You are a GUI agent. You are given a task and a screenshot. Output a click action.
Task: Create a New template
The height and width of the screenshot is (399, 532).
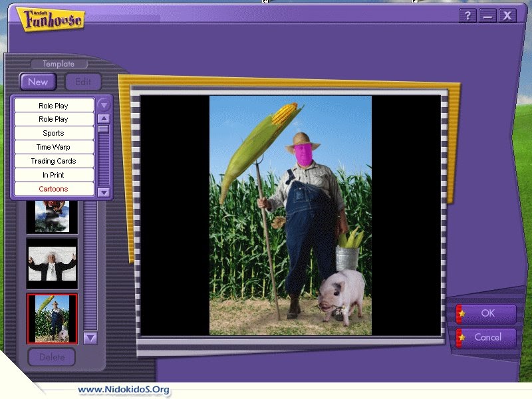tap(38, 82)
